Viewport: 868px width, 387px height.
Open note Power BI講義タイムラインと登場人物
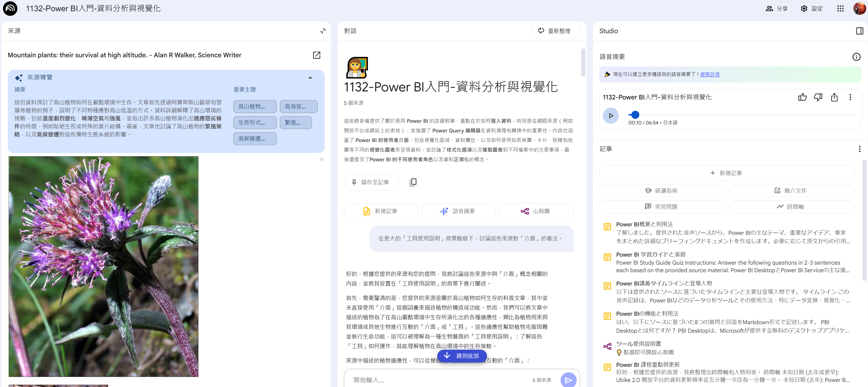tap(727, 292)
